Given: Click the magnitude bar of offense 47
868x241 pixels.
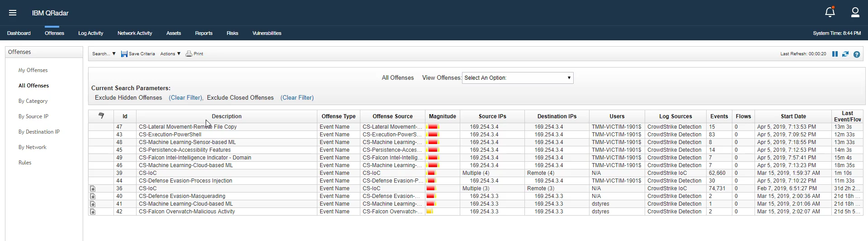Looking at the screenshot, I should click(433, 127).
